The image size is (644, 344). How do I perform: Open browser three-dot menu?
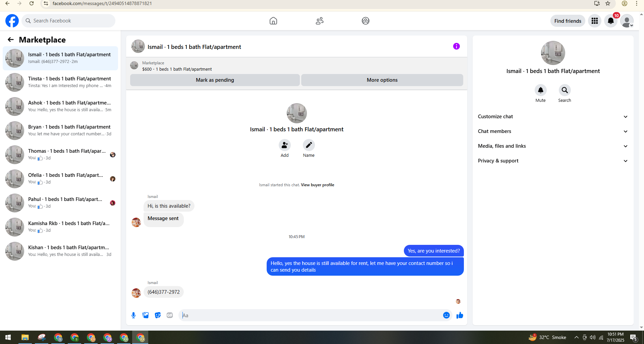[x=636, y=3]
